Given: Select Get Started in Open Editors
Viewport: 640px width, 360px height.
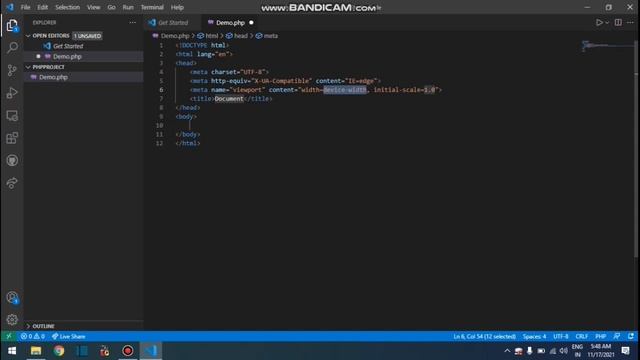Looking at the screenshot, I should [68, 46].
